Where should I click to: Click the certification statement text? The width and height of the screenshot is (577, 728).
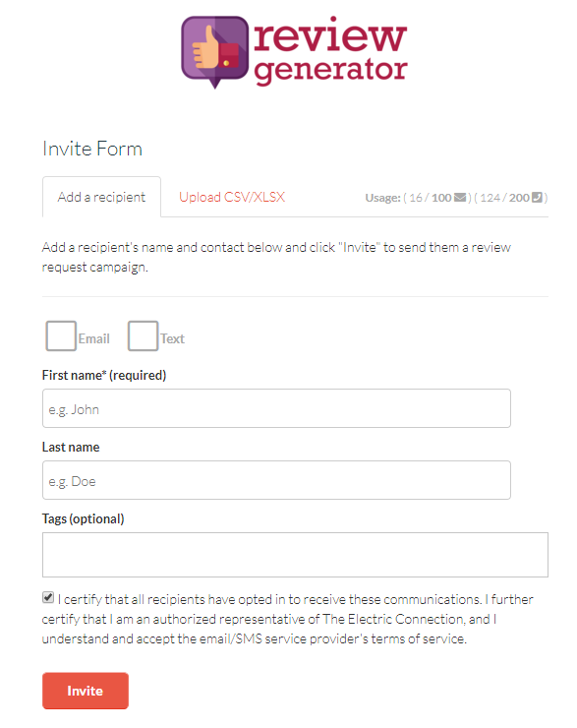[288, 619]
